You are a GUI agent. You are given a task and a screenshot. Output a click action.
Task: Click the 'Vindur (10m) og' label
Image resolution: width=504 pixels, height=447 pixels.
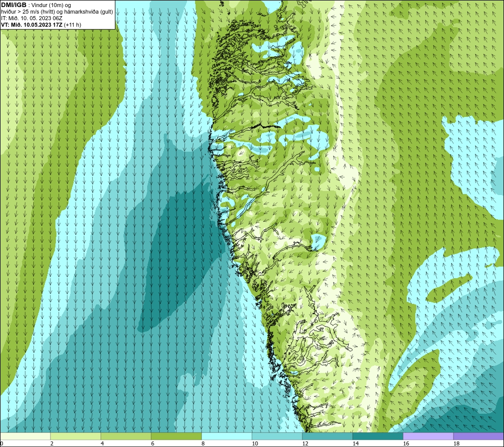52,6
